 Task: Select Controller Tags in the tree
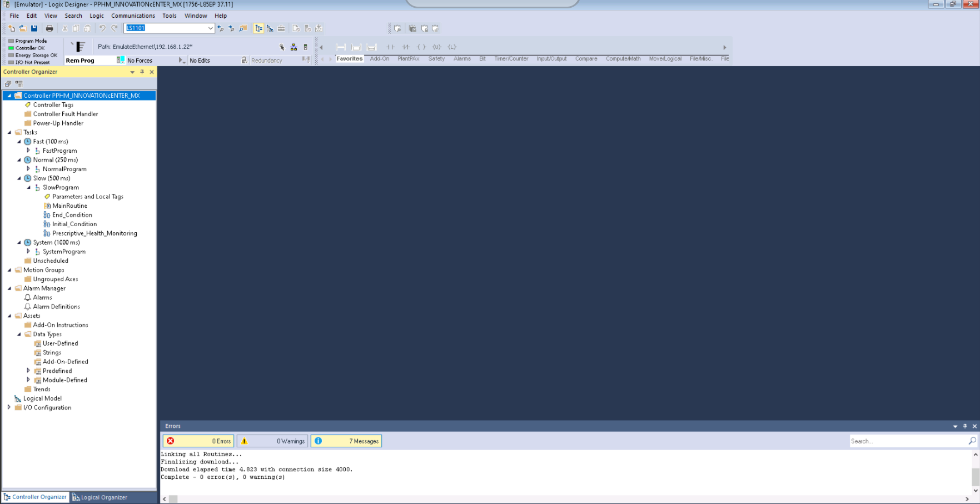[x=53, y=104]
